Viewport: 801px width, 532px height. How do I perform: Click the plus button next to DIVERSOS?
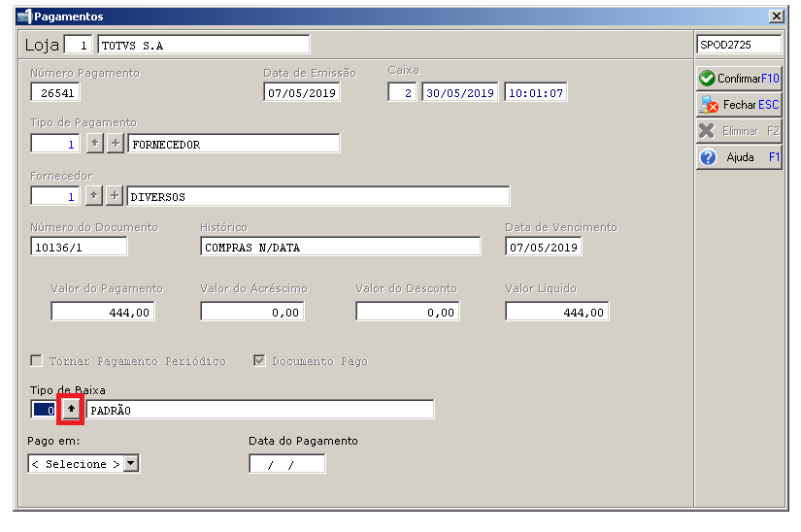[115, 195]
